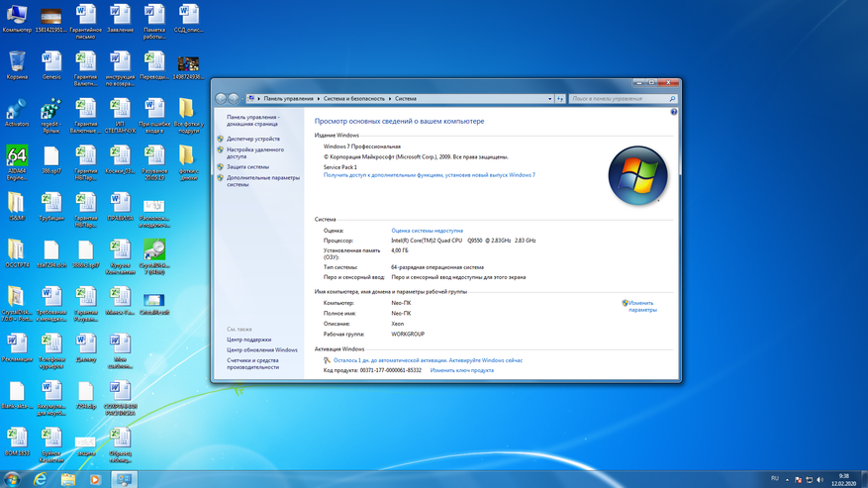Click the refresh button beside address bar
The width and height of the screenshot is (868, 488).
pos(560,99)
